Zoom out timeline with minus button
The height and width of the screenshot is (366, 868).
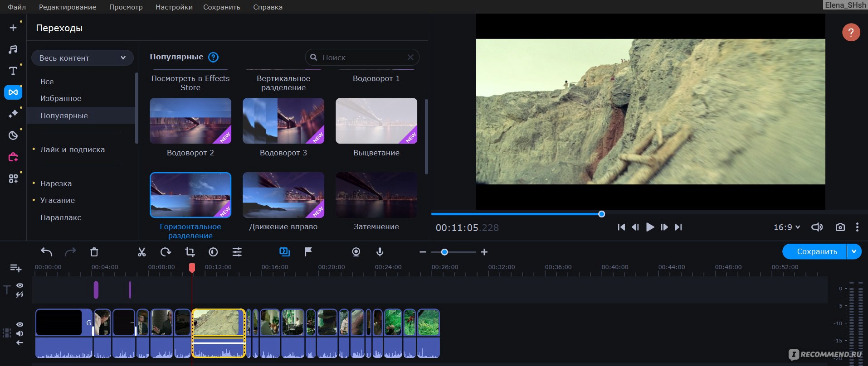[x=423, y=252]
